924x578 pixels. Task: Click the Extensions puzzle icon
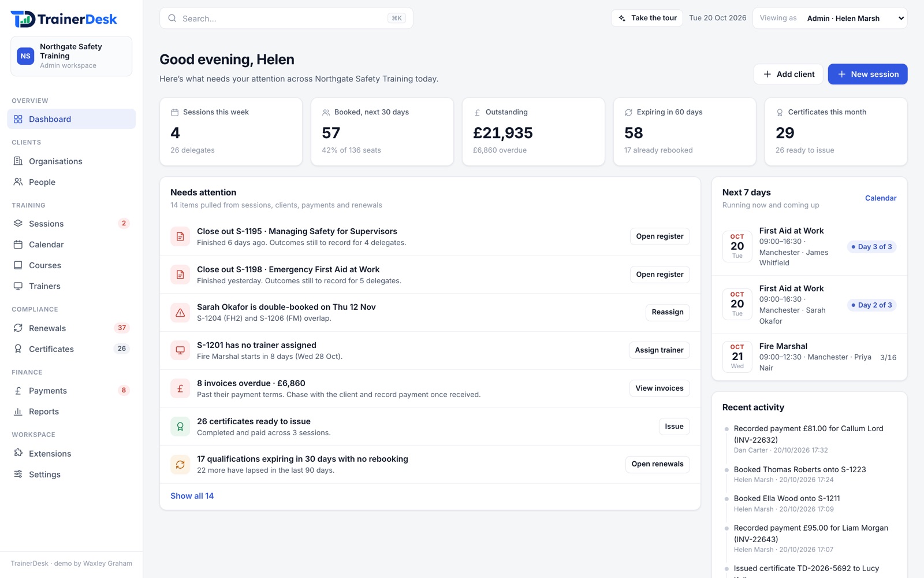[18, 454]
